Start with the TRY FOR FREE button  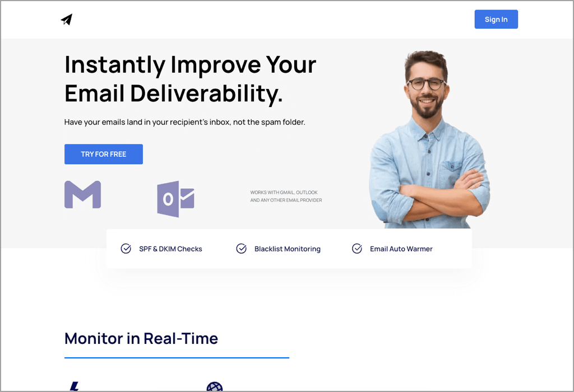point(104,155)
